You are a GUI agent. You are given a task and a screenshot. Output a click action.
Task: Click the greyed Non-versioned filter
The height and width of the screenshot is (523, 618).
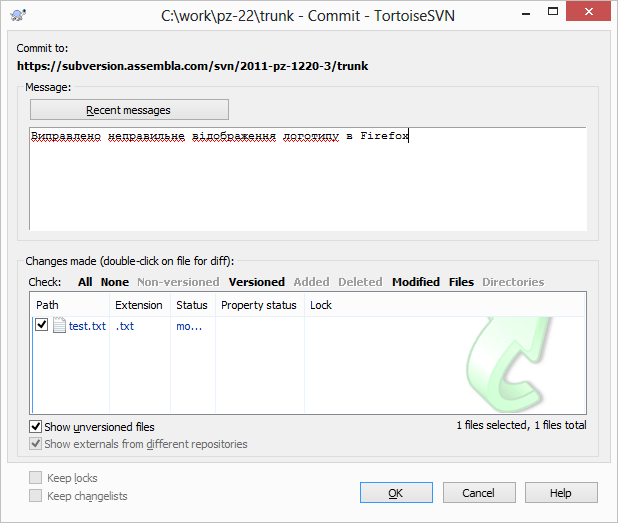point(178,282)
